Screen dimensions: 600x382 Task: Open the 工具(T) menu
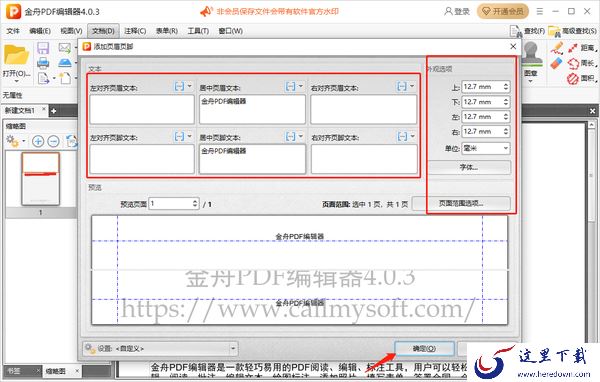(198, 31)
